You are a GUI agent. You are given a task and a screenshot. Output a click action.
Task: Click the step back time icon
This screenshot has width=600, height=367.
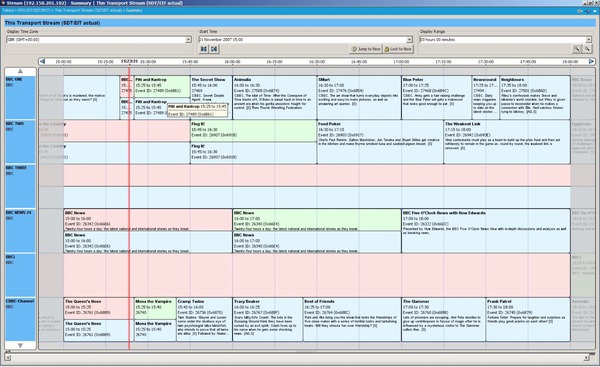pyautogui.click(x=204, y=49)
